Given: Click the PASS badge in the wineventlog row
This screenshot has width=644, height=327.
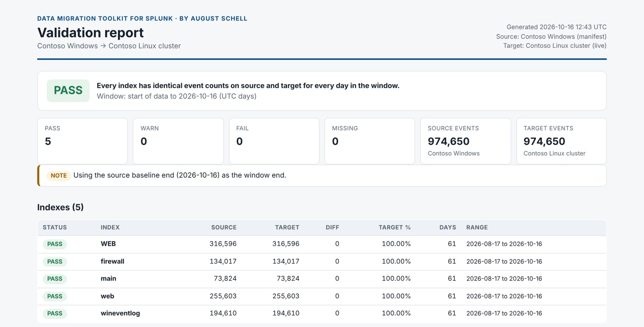Looking at the screenshot, I should coord(55,314).
